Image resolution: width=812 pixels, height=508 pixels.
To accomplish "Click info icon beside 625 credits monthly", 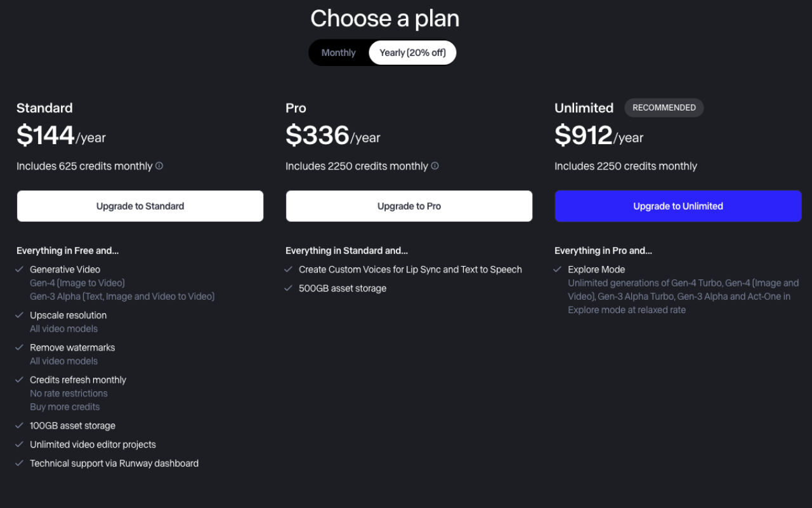I will coord(159,166).
